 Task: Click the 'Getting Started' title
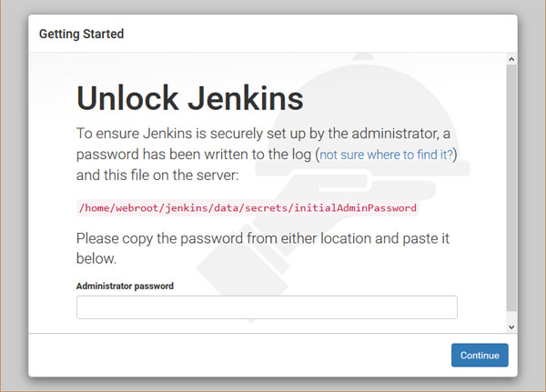tap(81, 34)
